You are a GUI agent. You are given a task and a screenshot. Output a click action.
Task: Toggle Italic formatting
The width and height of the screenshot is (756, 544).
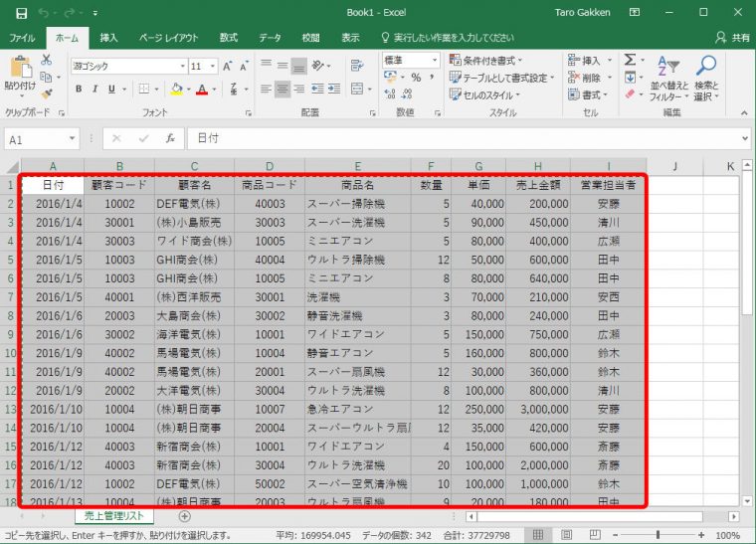click(x=94, y=90)
